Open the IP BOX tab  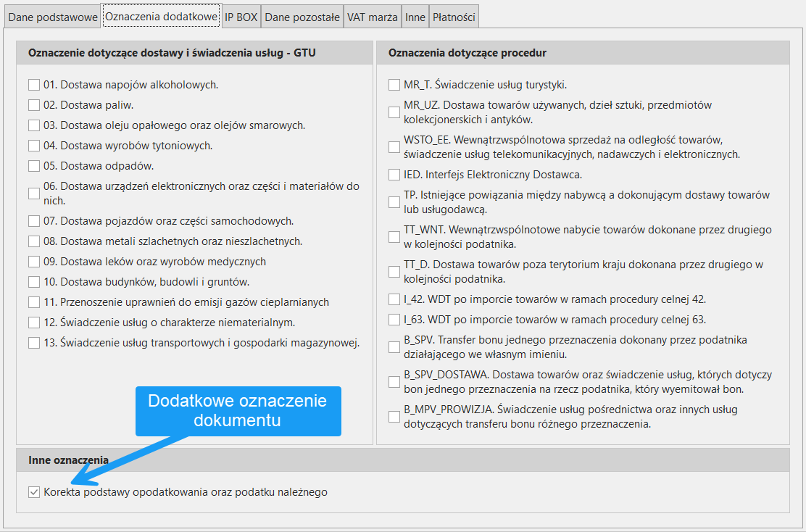pyautogui.click(x=241, y=17)
